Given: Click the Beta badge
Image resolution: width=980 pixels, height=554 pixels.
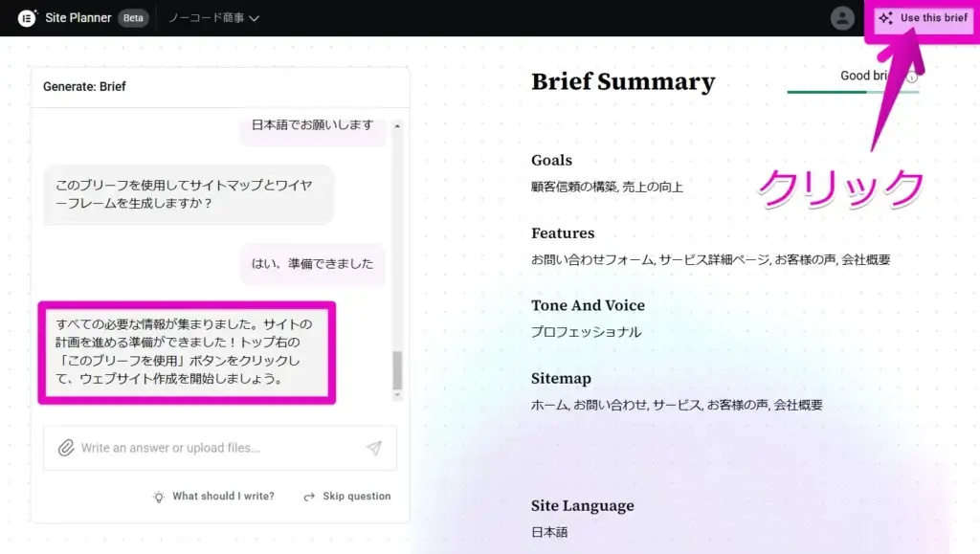Looking at the screenshot, I should pos(133,18).
